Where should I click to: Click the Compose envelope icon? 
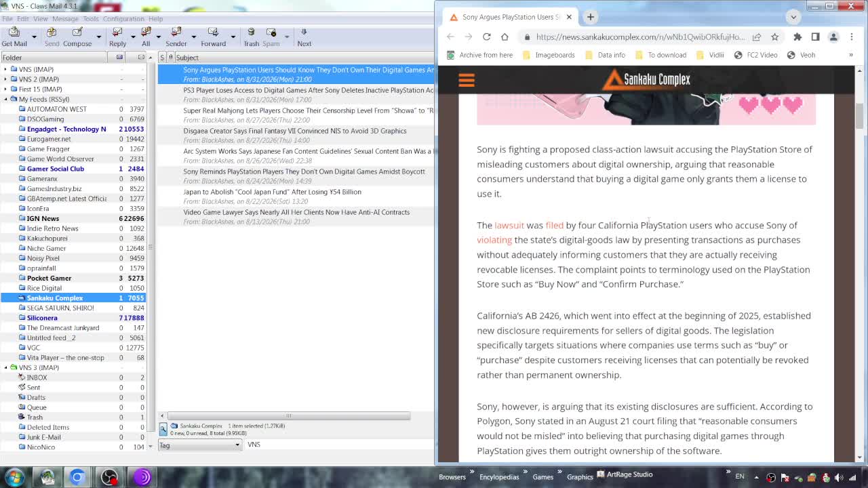[x=77, y=33]
